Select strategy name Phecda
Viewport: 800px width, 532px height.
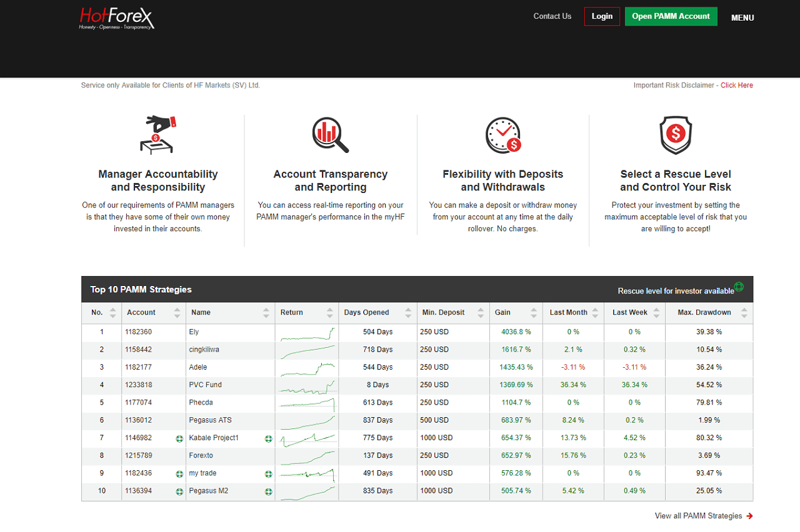(201, 403)
